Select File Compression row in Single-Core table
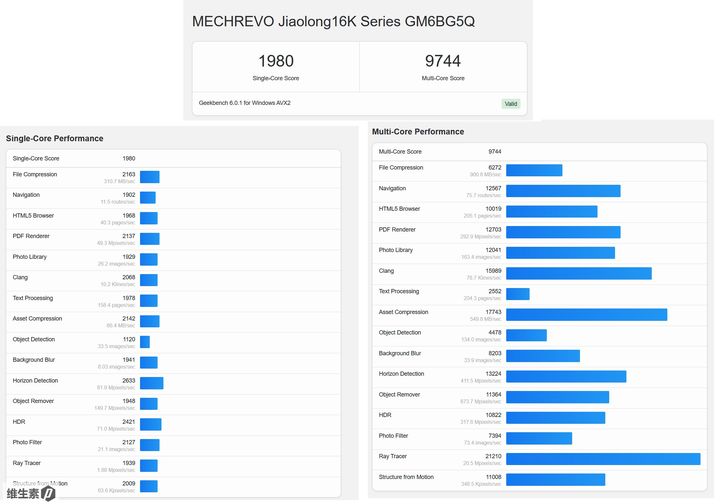Viewport: 720px width, 504px height. click(174, 178)
